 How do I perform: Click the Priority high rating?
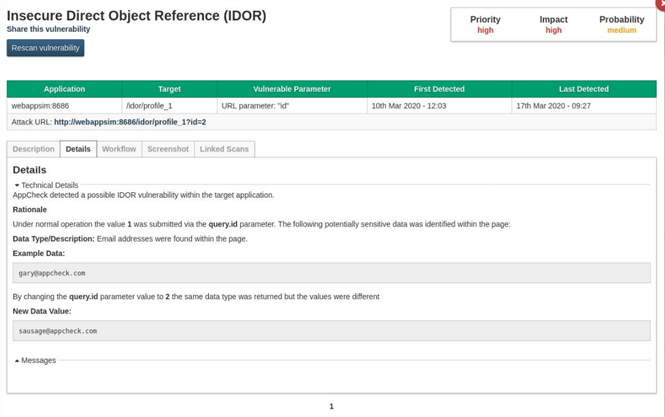[x=485, y=30]
